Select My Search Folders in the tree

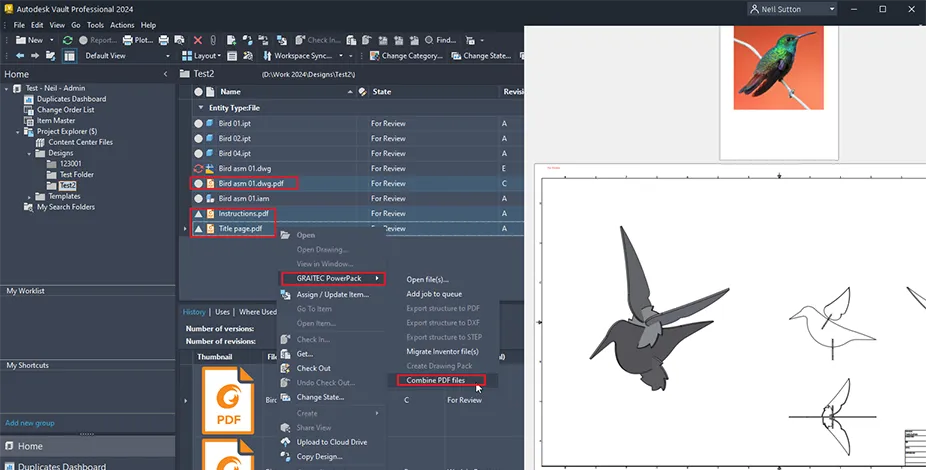click(x=66, y=207)
